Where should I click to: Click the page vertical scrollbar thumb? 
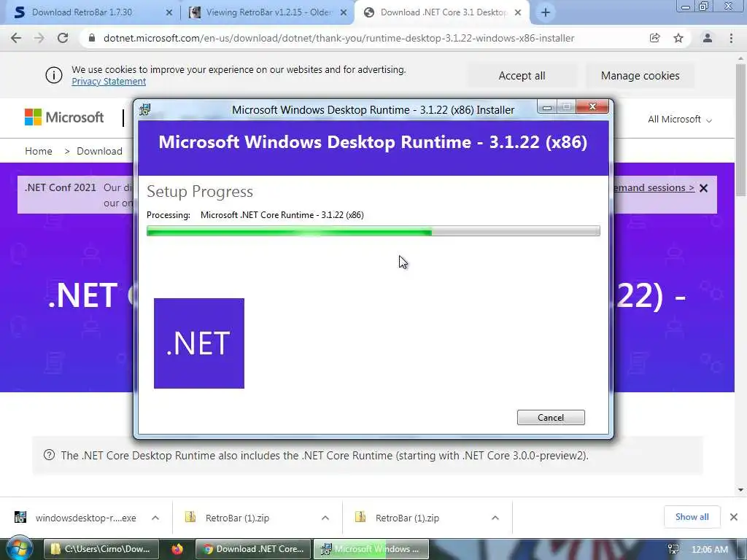pyautogui.click(x=741, y=128)
